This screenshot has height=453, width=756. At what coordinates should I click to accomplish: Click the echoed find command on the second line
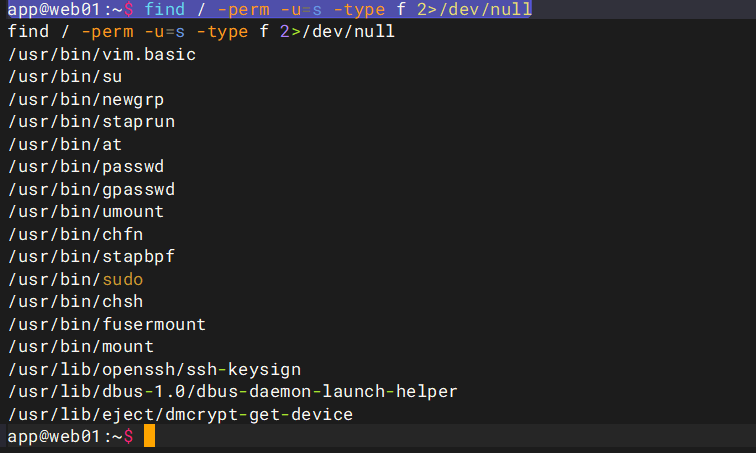[201, 32]
